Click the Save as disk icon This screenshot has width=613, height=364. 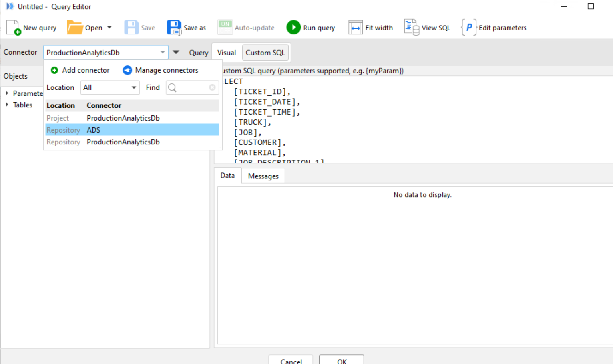[x=174, y=28]
